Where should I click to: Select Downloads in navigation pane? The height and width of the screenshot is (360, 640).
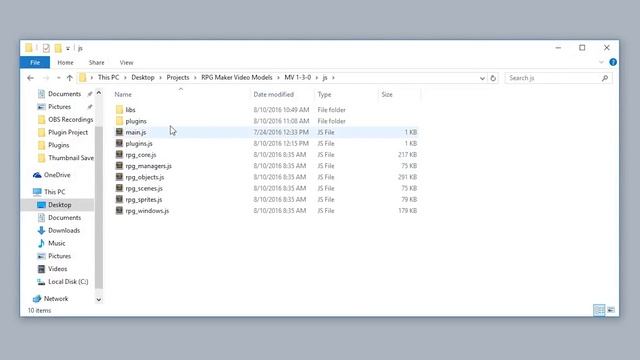[x=64, y=231]
